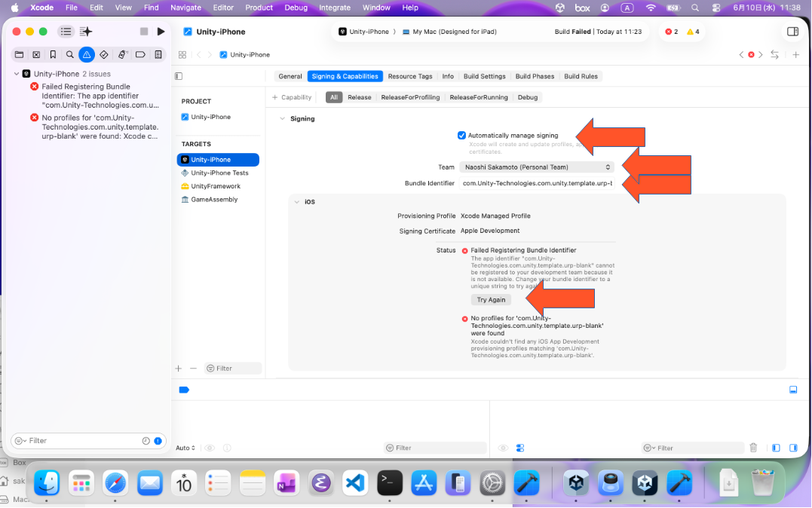Open the Project navigator folder icon
This screenshot has height=508, width=812.
tap(19, 54)
